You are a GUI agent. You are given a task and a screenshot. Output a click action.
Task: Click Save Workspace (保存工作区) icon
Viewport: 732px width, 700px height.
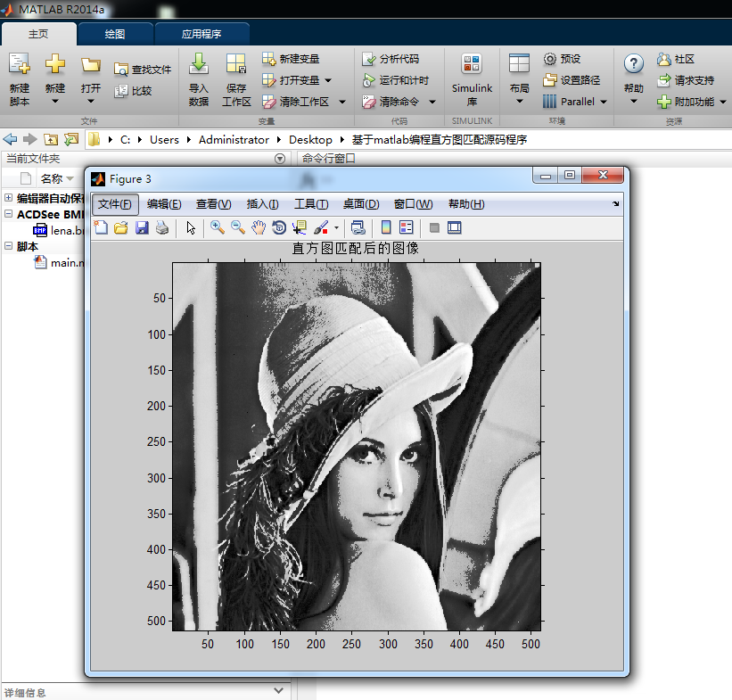pos(236,63)
